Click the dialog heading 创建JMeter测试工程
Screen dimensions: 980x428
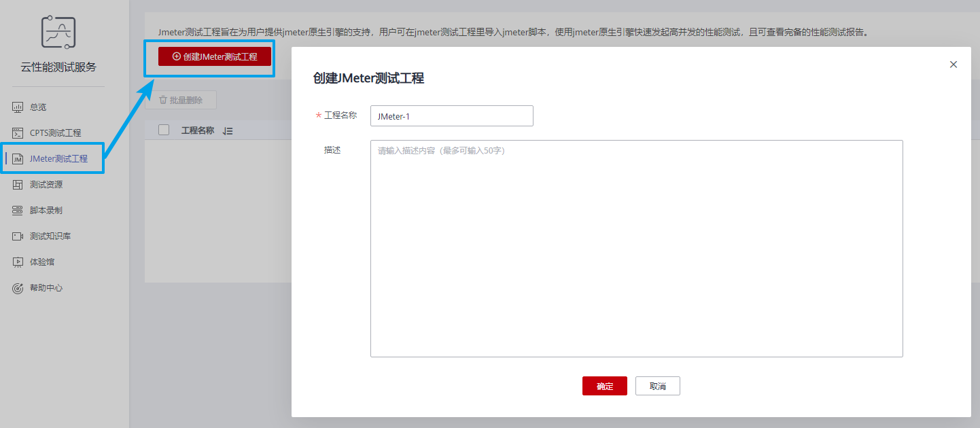pyautogui.click(x=368, y=78)
